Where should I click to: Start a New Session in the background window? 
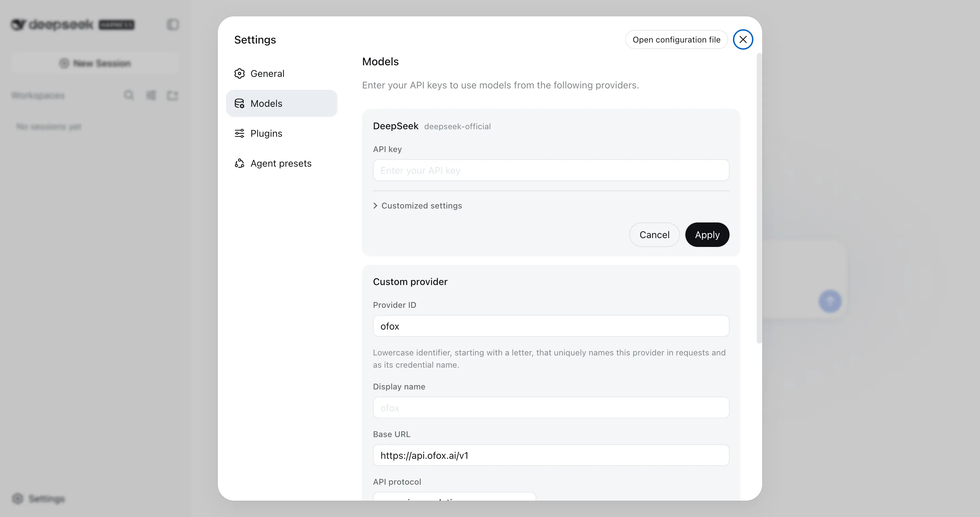95,63
